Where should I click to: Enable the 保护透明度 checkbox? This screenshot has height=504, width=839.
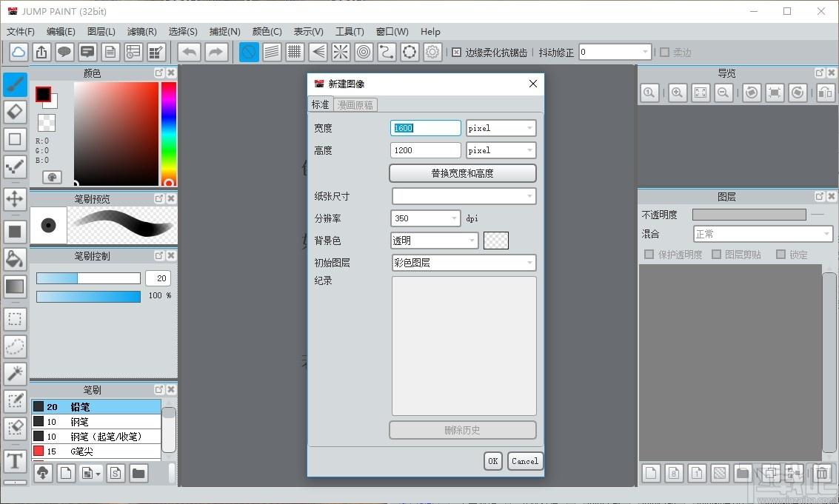649,254
